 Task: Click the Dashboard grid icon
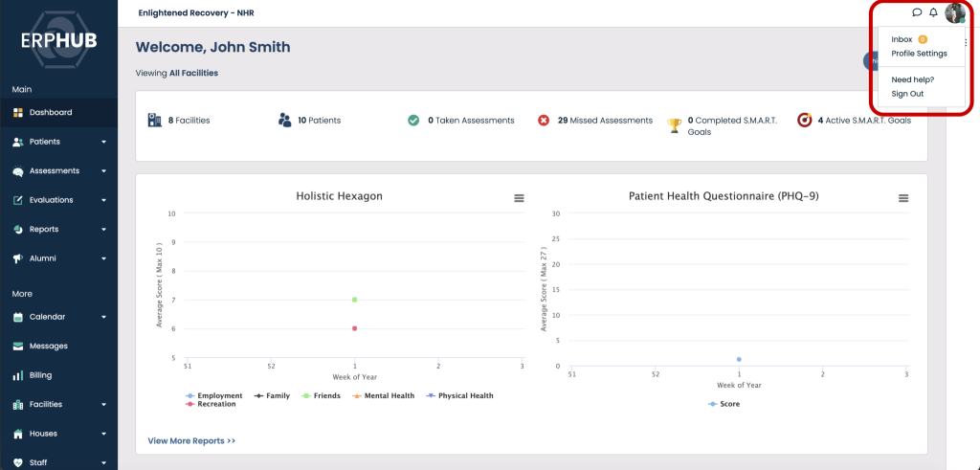click(x=18, y=113)
